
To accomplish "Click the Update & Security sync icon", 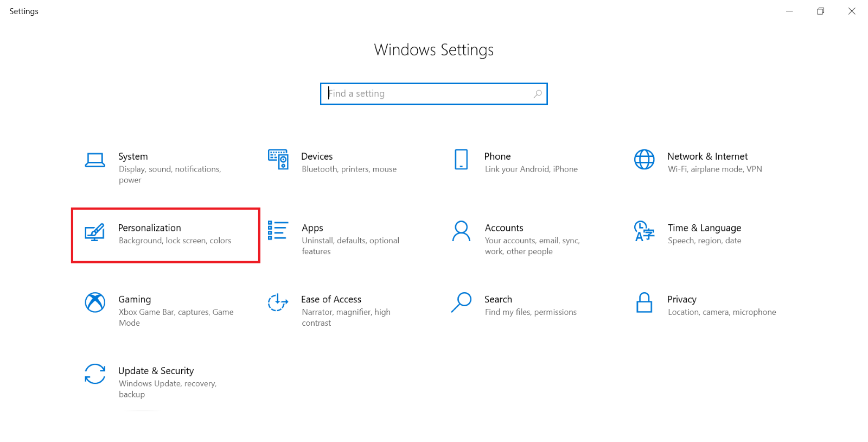I will click(x=95, y=374).
